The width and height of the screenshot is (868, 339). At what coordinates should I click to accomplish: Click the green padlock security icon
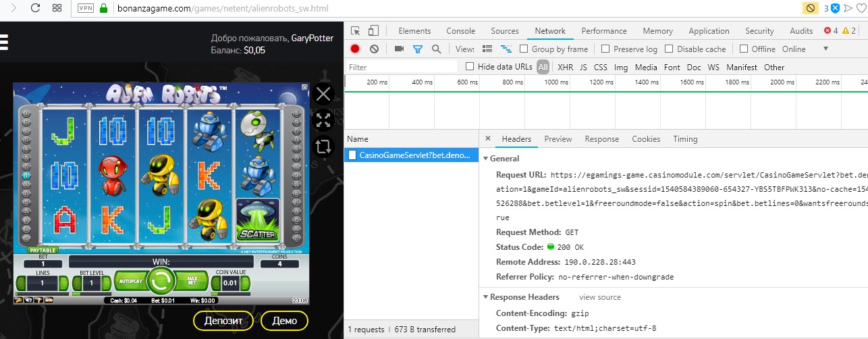(x=103, y=8)
